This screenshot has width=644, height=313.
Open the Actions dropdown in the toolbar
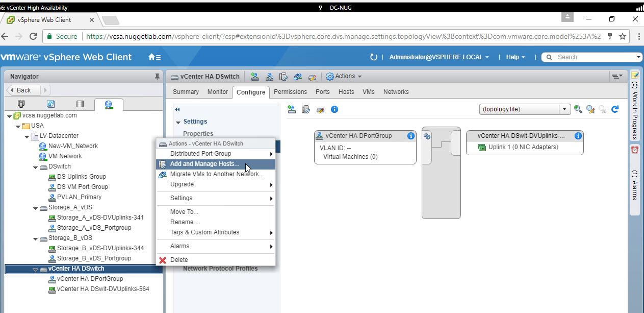(x=344, y=77)
